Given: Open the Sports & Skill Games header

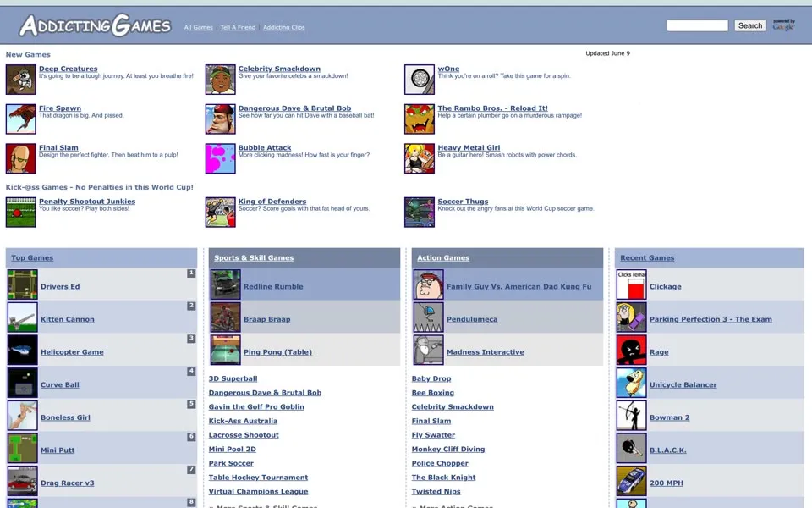Looking at the screenshot, I should pyautogui.click(x=254, y=257).
